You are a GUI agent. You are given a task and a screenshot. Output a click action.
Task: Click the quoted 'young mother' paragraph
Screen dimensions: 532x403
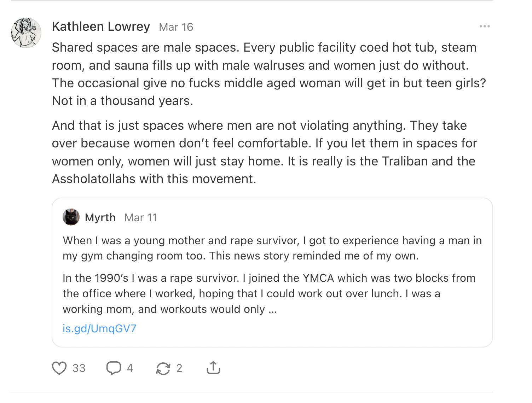point(272,248)
